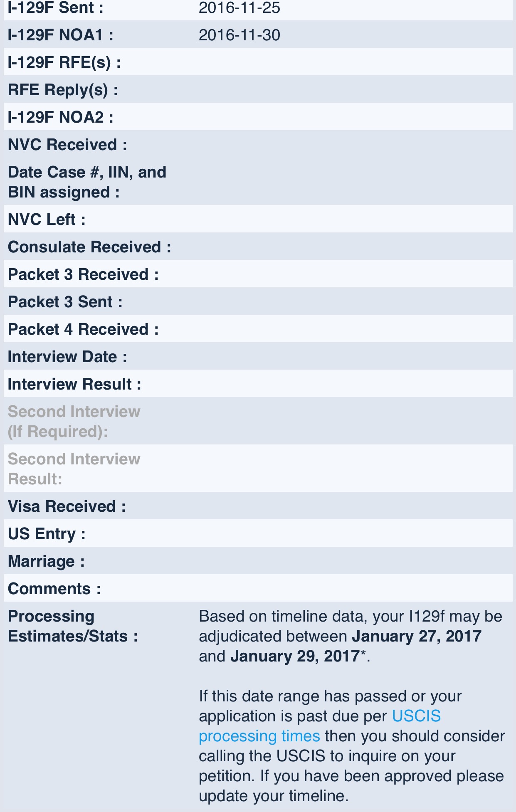The image size is (516, 812).
Task: Select the NVC Received row label
Action: [x=67, y=145]
